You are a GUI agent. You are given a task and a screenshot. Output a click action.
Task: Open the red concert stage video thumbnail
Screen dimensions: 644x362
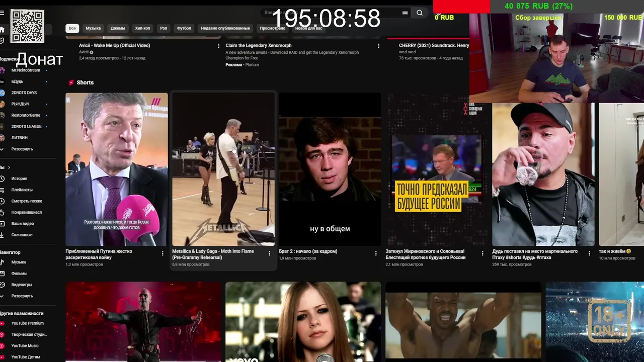(x=143, y=322)
